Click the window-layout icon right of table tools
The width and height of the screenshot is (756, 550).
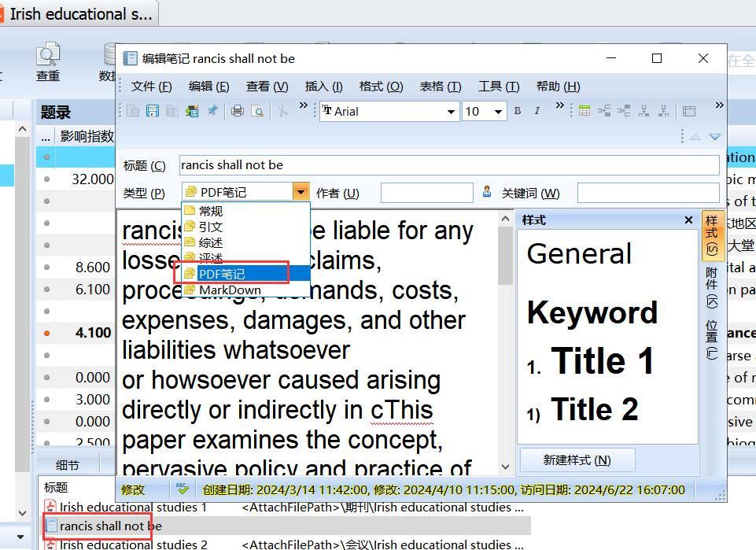(x=689, y=112)
